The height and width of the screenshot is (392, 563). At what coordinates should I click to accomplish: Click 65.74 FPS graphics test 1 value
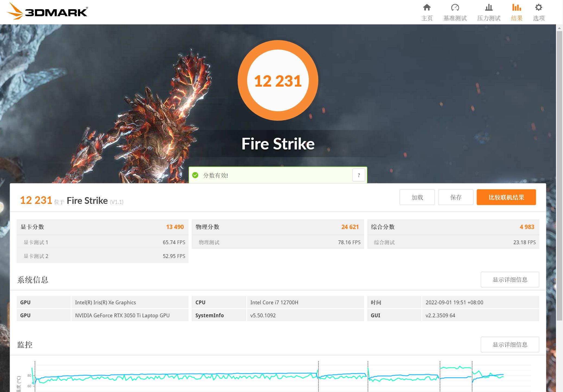(174, 242)
